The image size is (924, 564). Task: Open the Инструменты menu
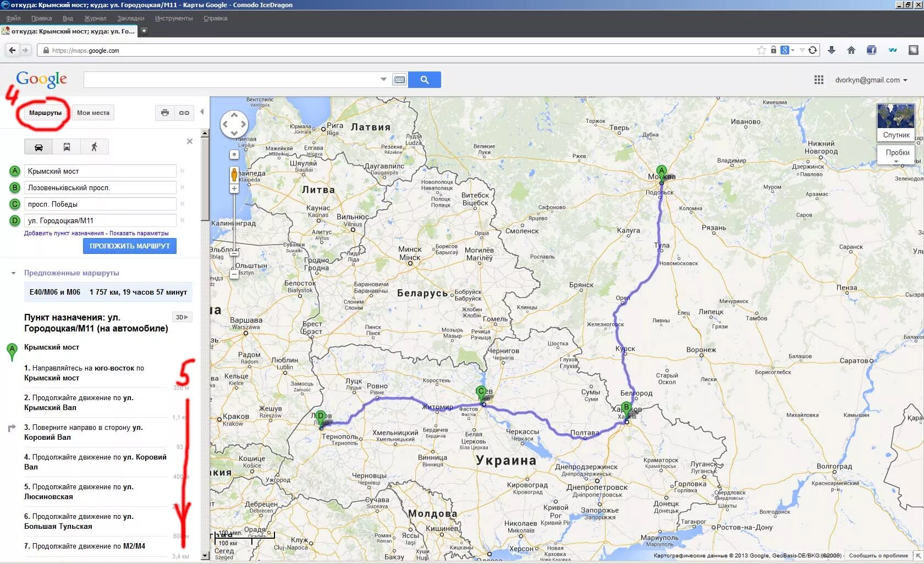[x=174, y=18]
